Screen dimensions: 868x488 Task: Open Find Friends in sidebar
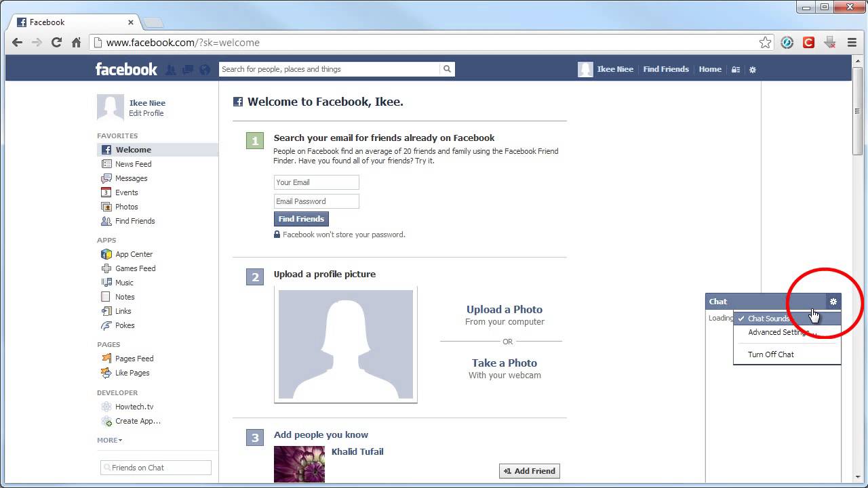(x=135, y=221)
